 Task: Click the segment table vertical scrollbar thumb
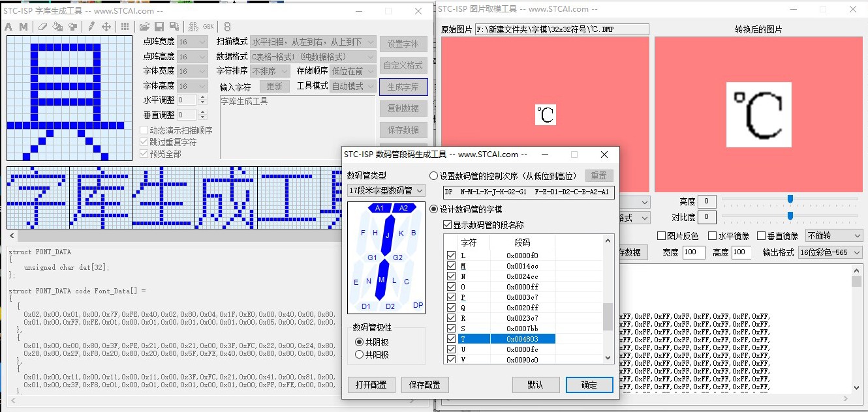[x=608, y=317]
